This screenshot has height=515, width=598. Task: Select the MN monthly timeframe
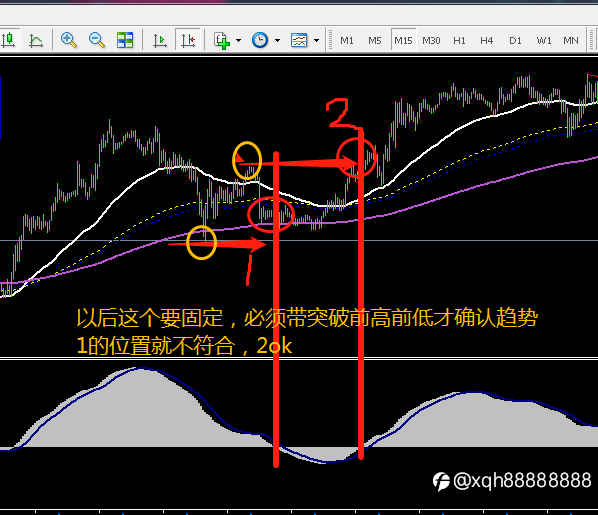pos(571,40)
